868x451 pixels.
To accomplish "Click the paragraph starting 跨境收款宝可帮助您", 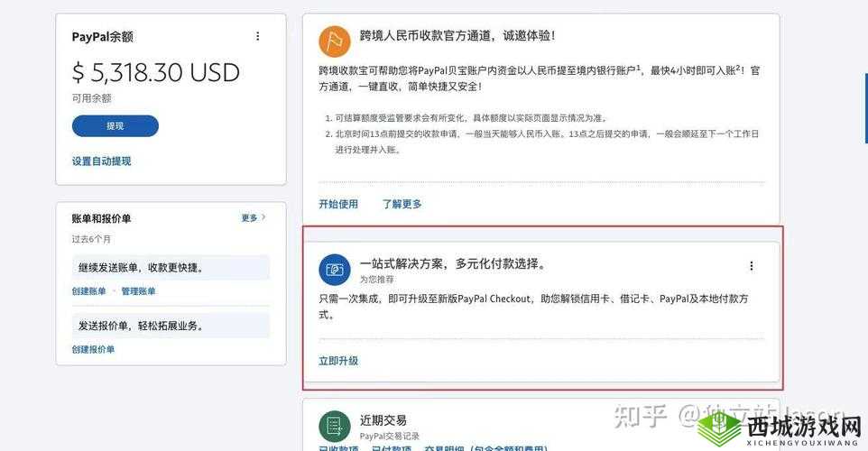I will pyautogui.click(x=540, y=78).
